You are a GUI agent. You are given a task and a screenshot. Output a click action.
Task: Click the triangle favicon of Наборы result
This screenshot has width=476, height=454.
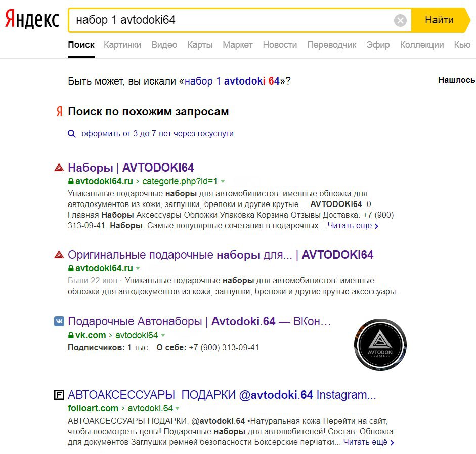pos(59,168)
